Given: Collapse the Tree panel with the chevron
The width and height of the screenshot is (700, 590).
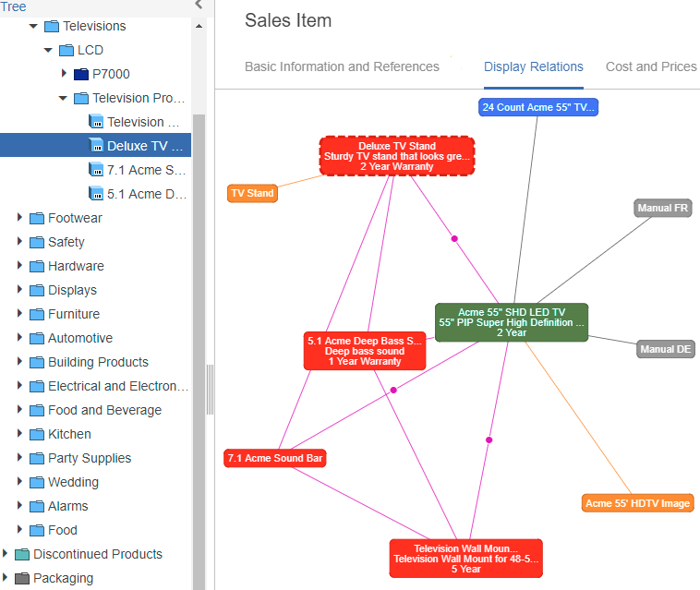Looking at the screenshot, I should (x=199, y=5).
